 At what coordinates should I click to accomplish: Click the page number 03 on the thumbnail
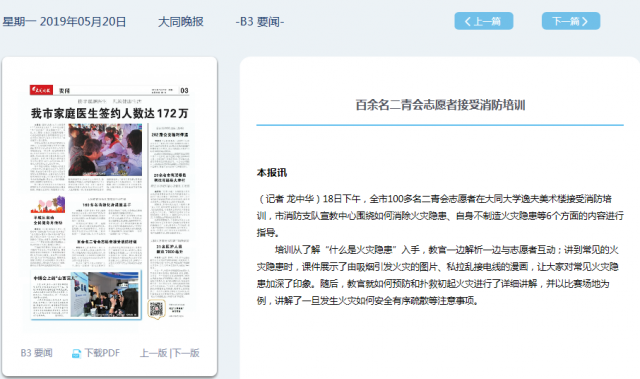(x=184, y=91)
